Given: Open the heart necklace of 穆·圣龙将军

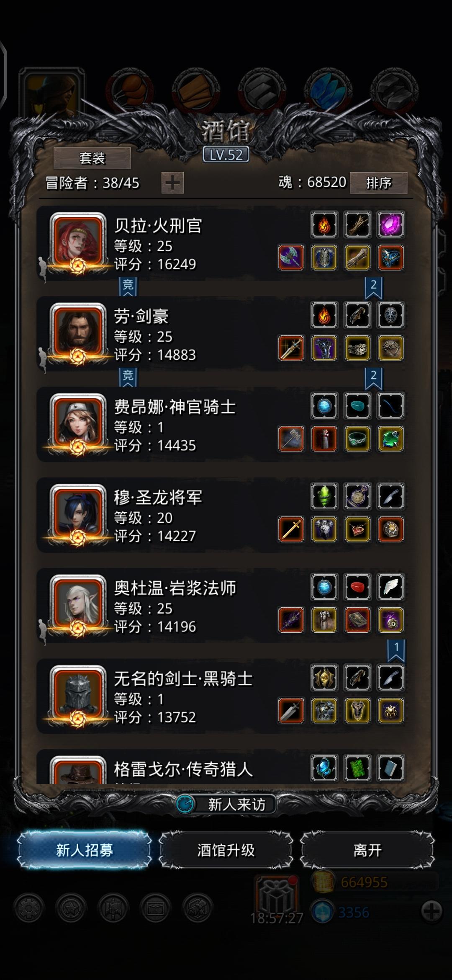Looking at the screenshot, I should click(x=357, y=529).
